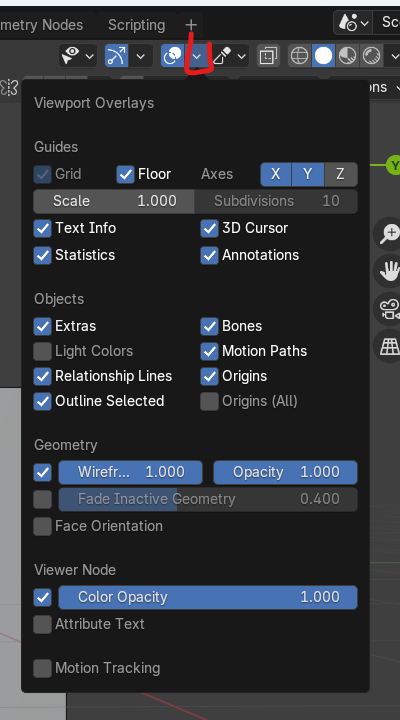Expand the eyedropper tool dropdown

[x=242, y=56]
